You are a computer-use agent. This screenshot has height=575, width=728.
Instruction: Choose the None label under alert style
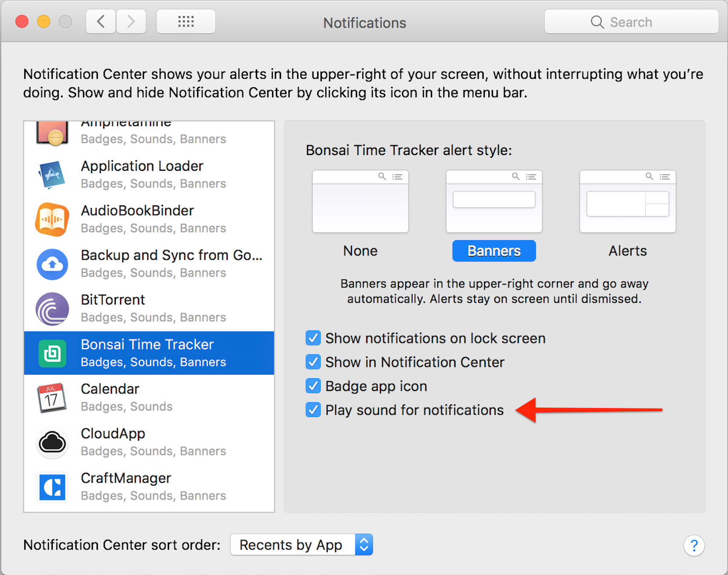tap(360, 251)
